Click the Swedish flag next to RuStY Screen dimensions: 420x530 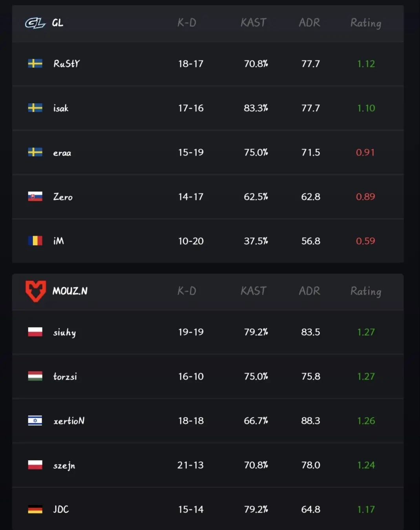click(35, 64)
